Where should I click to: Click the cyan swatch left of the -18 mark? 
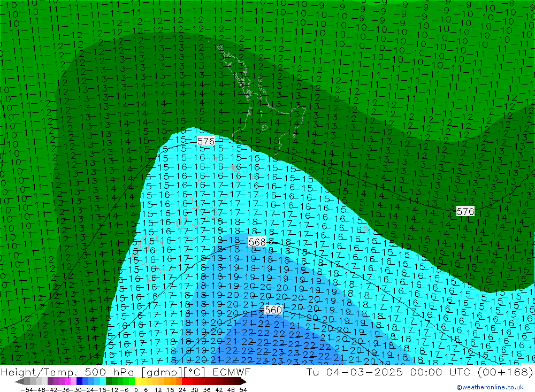tap(103, 382)
